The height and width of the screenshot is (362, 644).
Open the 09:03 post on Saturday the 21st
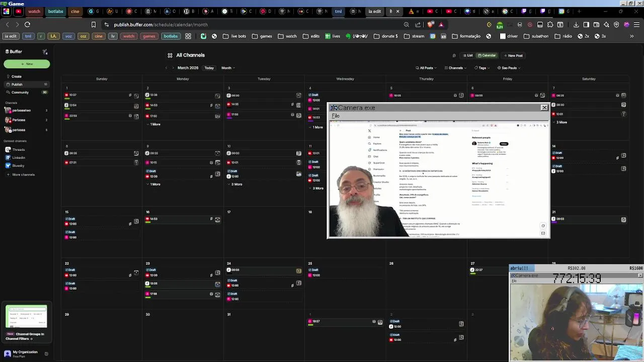(589, 219)
